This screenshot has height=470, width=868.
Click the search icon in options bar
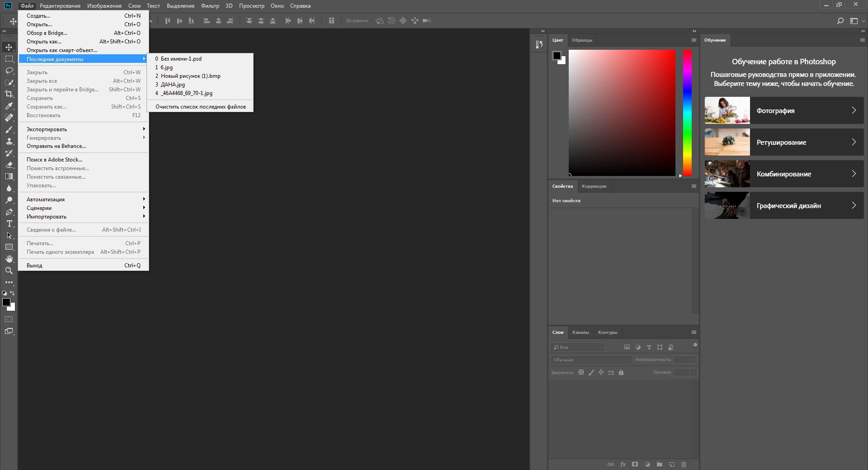tap(840, 21)
